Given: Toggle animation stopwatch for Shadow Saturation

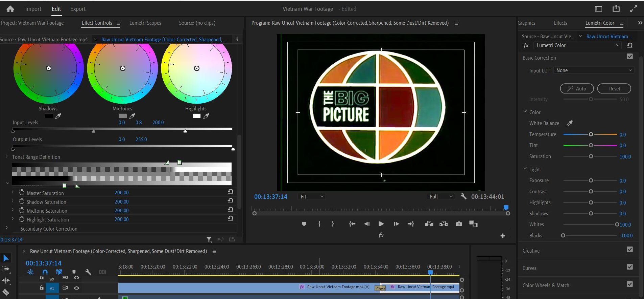Looking at the screenshot, I should (22, 201).
